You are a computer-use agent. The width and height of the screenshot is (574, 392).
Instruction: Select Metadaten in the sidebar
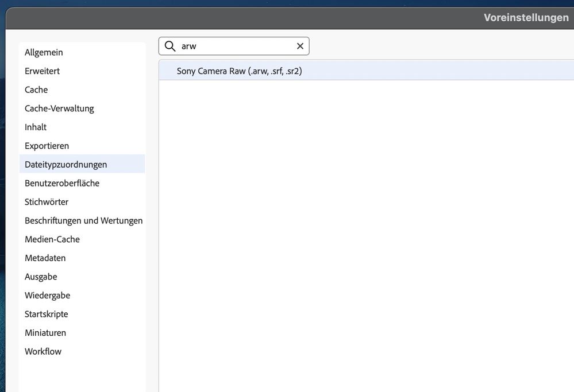(45, 258)
